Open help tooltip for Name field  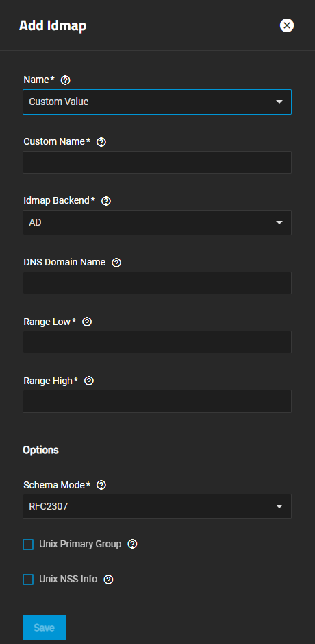pos(65,80)
